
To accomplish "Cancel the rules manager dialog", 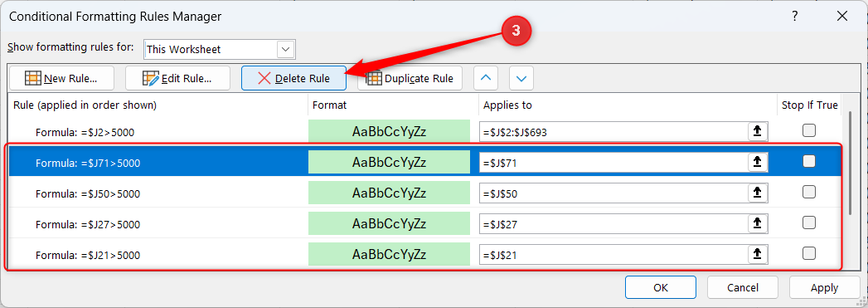I will click(x=742, y=287).
